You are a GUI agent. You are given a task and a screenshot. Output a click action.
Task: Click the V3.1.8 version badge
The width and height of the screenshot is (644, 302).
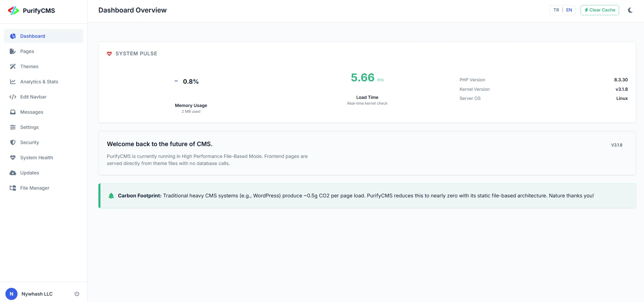pyautogui.click(x=617, y=145)
